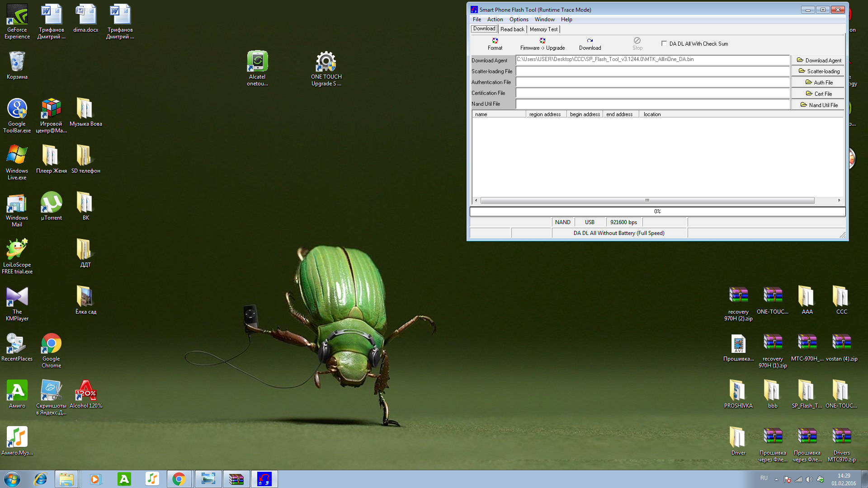
Task: Click Firmware -> Upgrade icon
Action: click(542, 43)
